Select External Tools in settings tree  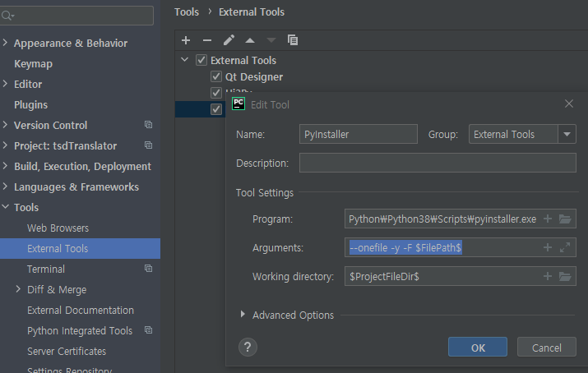pos(80,248)
